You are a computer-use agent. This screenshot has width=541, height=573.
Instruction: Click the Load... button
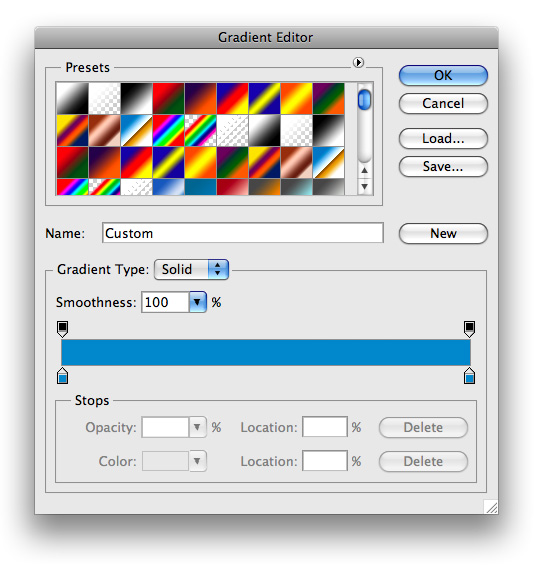pos(443,138)
